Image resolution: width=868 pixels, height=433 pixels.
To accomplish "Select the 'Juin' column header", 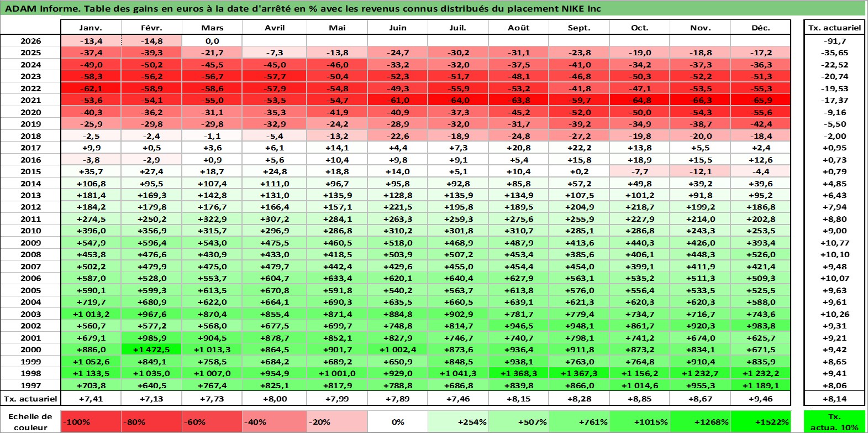I will pos(397,28).
